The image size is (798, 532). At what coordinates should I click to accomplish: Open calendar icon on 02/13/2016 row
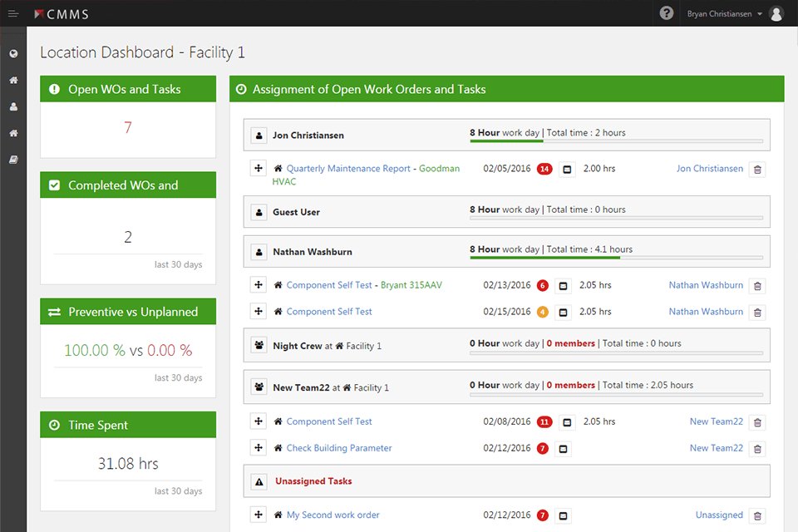[x=563, y=286]
